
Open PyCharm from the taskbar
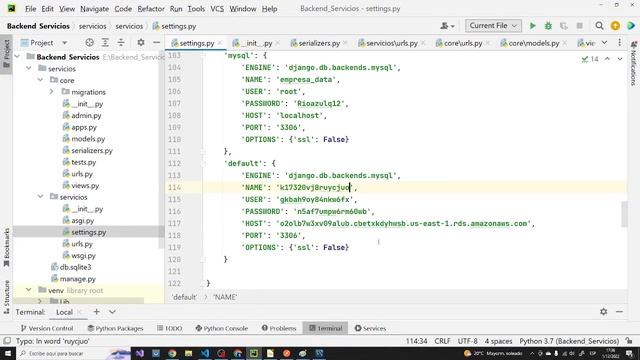coord(254,353)
